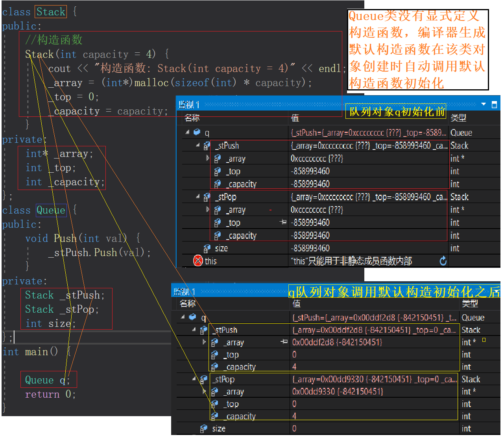Screen dimensions: 504x437
Task: Click _top field icon under _stPush, lower watch
Action: pyautogui.click(x=214, y=355)
